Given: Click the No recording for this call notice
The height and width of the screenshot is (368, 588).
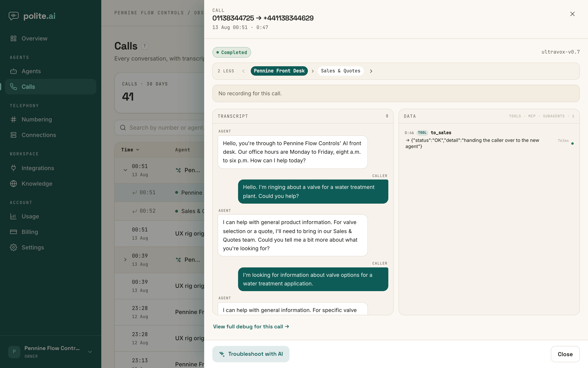Looking at the screenshot, I should pos(396,93).
